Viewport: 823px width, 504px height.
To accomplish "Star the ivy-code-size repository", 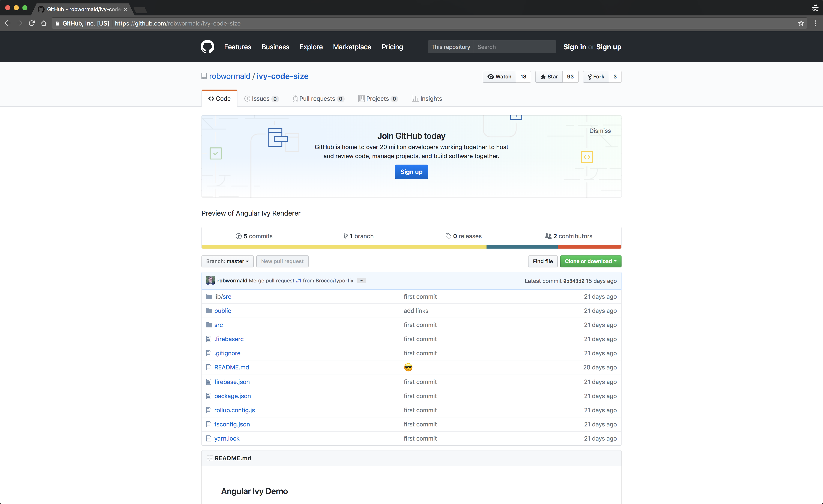I will point(549,76).
